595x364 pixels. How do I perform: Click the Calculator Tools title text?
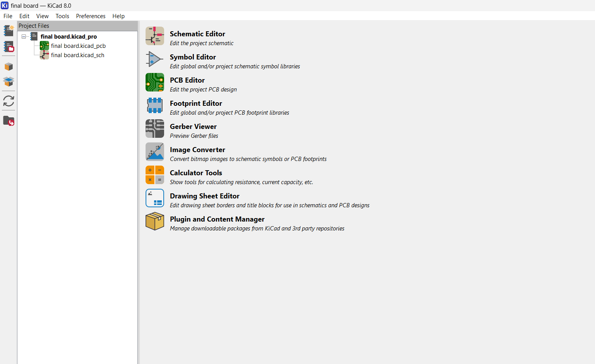196,173
